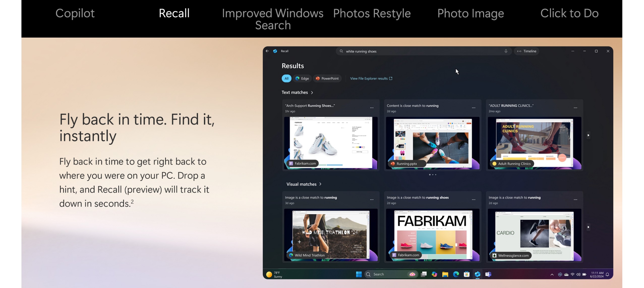Open the Adult Running Clinics snapshot

pos(535,143)
